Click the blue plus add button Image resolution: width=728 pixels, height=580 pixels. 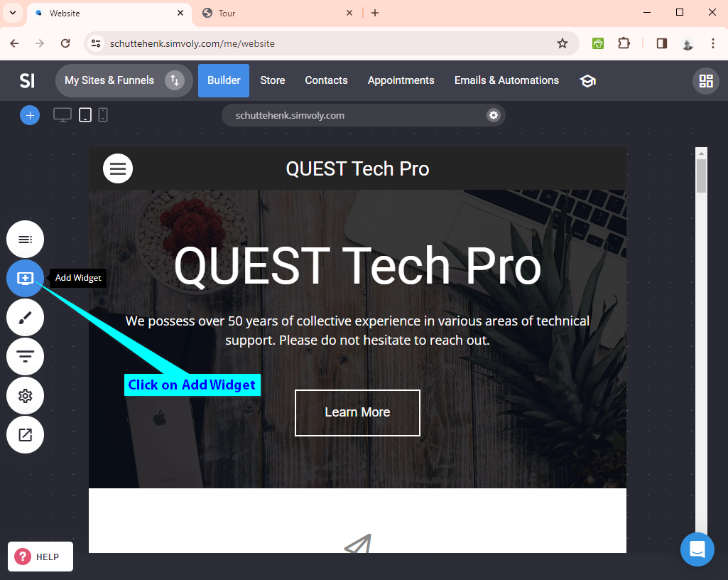[x=30, y=115]
